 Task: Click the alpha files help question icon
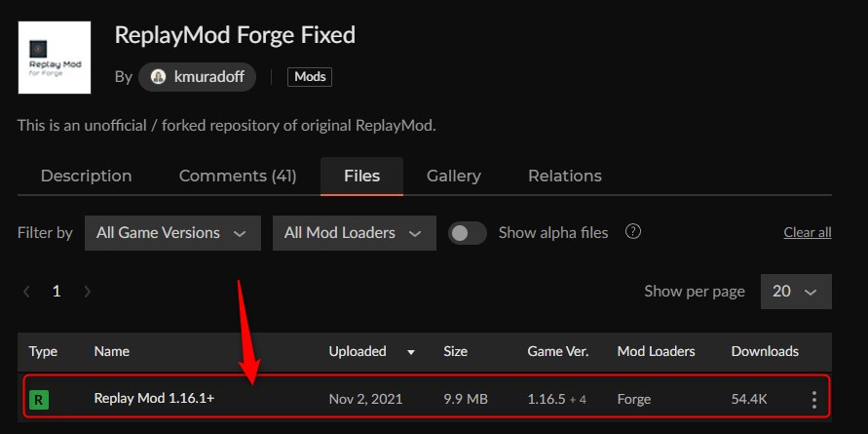633,232
